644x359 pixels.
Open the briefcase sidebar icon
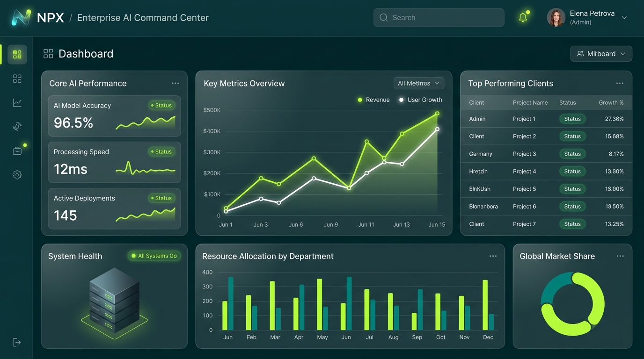[17, 151]
